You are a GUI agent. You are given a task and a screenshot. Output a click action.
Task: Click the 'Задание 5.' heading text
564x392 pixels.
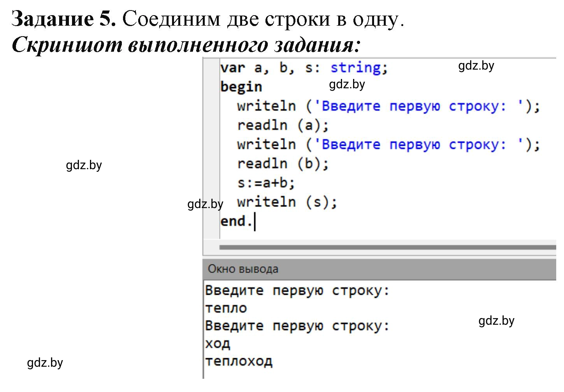(x=64, y=18)
